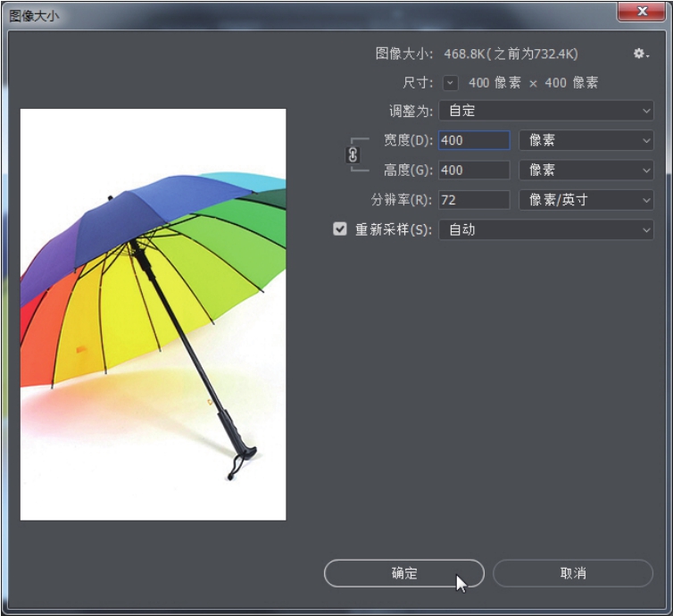This screenshot has width=673, height=616.
Task: Open the 调整为 preset dropdown
Action: pos(546,111)
